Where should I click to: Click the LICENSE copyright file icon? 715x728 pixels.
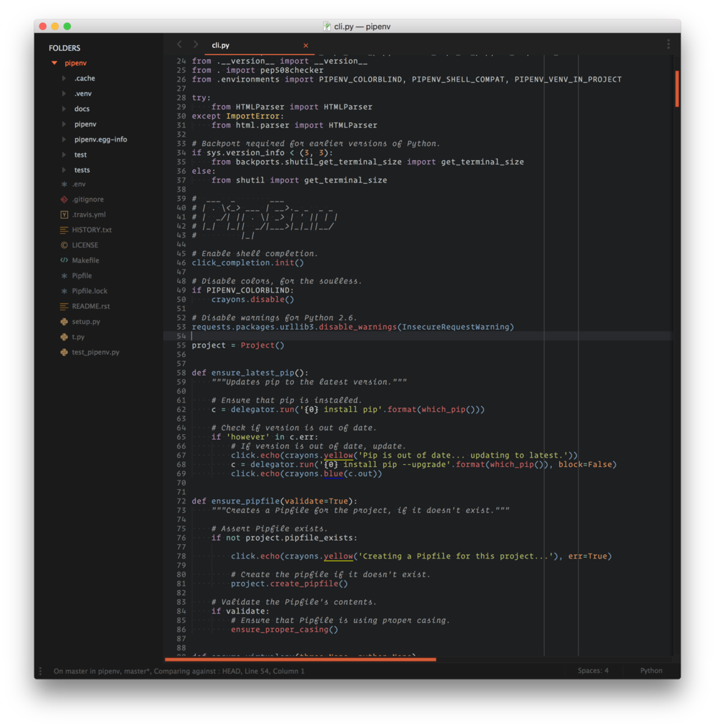click(64, 245)
